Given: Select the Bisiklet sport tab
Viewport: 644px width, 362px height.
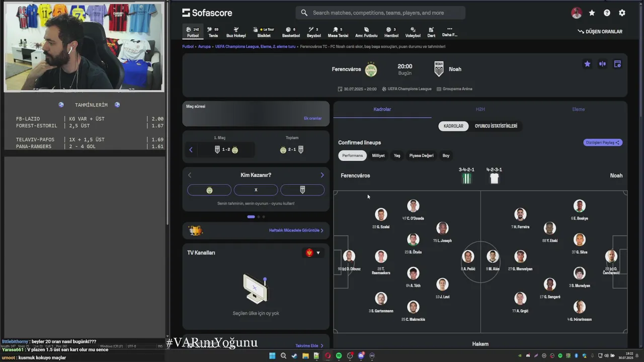Looking at the screenshot, I should pos(264,32).
